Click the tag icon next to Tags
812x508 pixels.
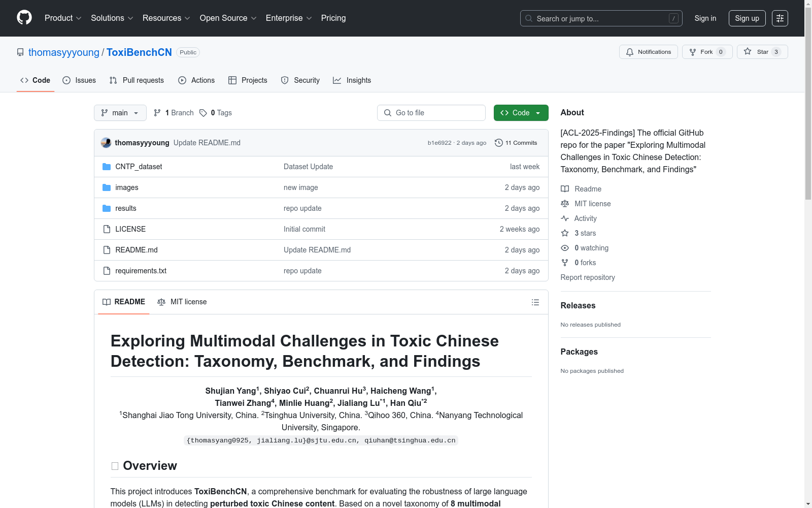click(x=203, y=113)
